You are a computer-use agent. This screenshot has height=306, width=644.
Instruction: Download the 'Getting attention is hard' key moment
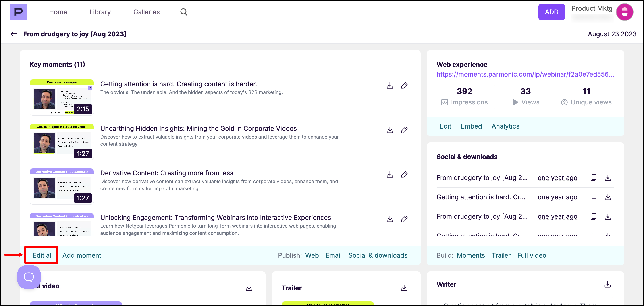[390, 86]
